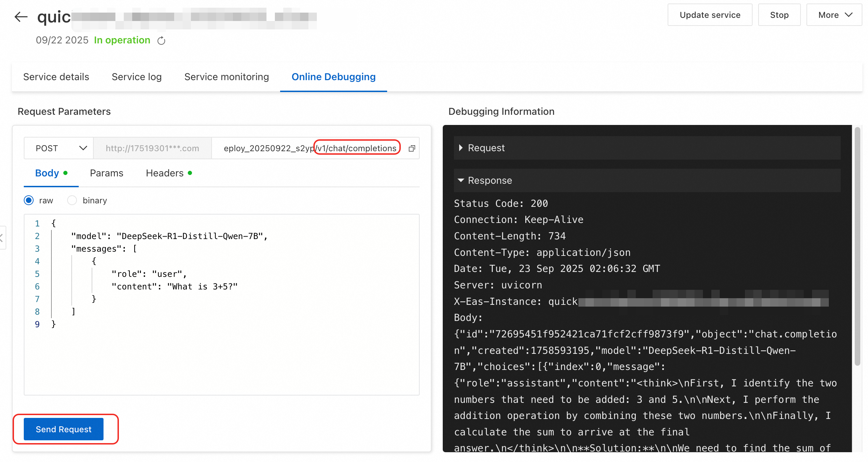The image size is (868, 462).
Task: Switch to the Service log tab
Action: pos(137,77)
